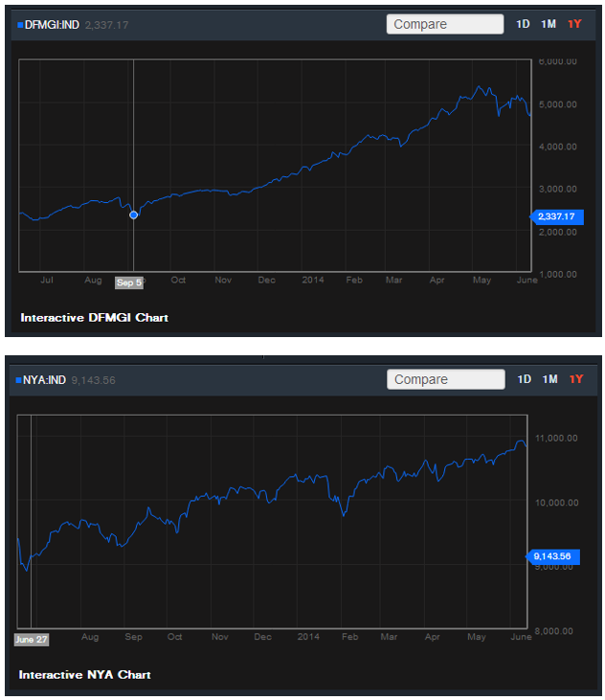Viewport: 605px width, 700px height.
Task: Click the blue square beside DFMGI:IND
Action: point(20,24)
